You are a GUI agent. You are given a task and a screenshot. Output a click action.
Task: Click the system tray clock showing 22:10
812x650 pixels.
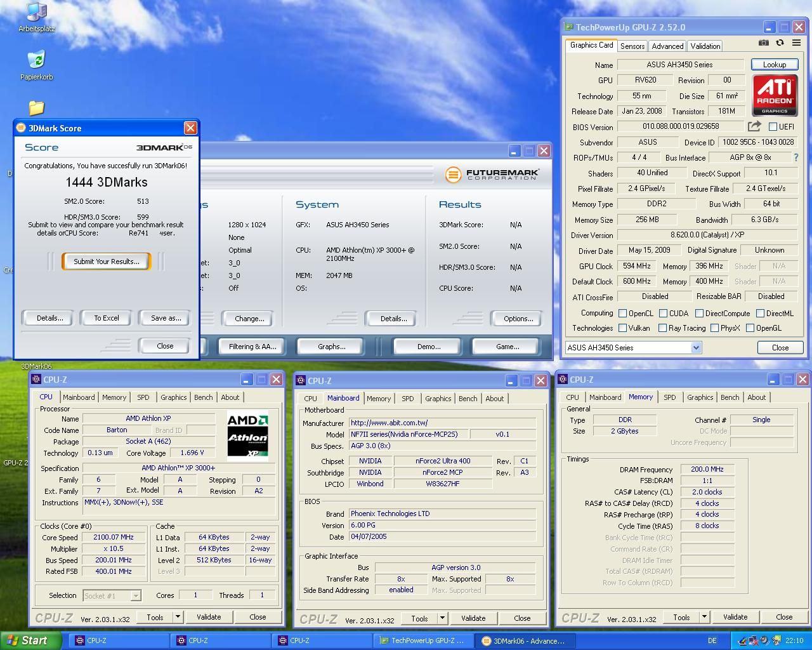tap(794, 641)
